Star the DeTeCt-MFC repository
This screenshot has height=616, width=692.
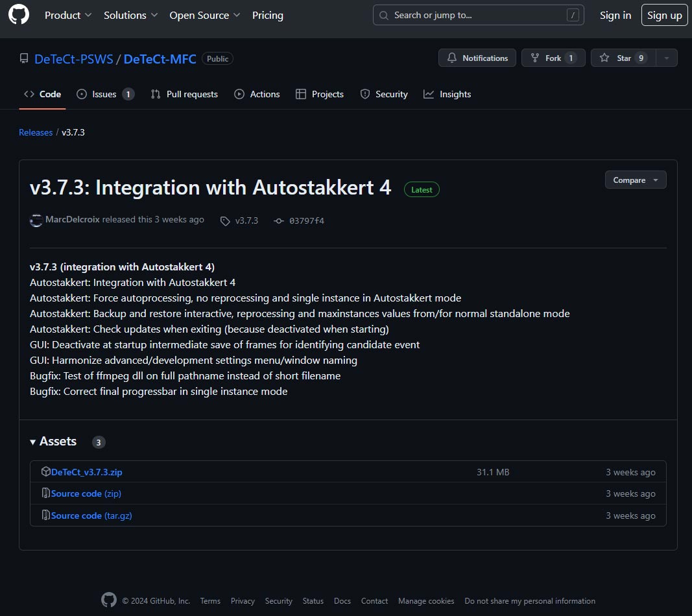point(622,58)
